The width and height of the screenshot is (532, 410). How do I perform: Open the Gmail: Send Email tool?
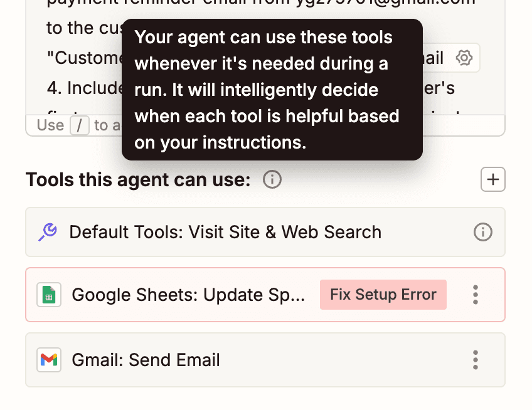(146, 360)
